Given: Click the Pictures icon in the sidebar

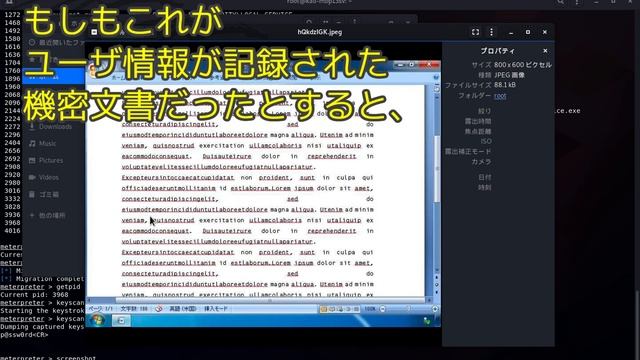Looking at the screenshot, I should (x=32, y=160).
